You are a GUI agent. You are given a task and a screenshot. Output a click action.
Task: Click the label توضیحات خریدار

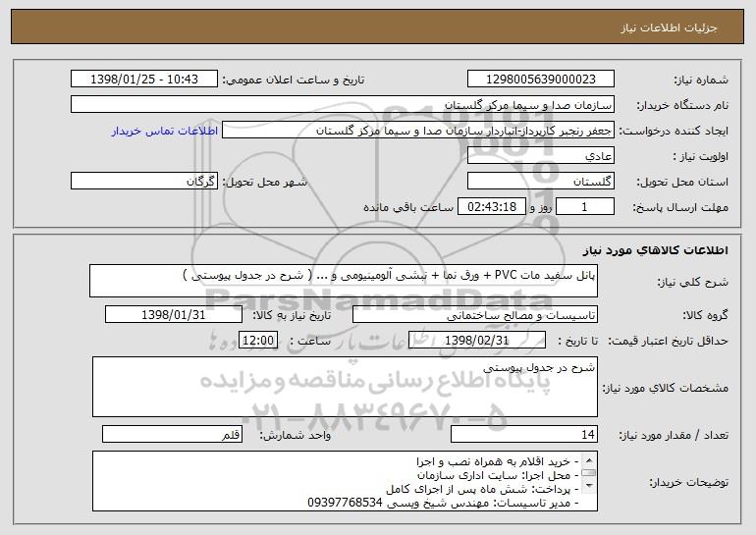689,482
